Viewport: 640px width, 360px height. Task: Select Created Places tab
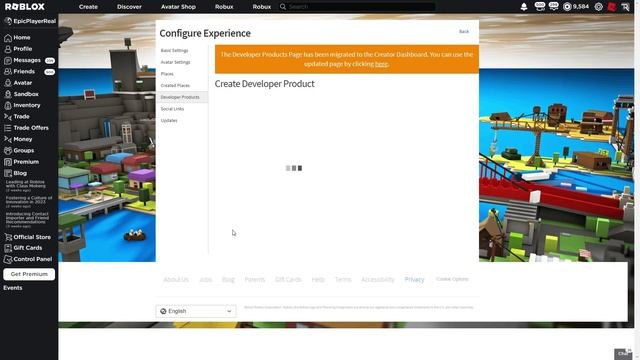tap(175, 86)
